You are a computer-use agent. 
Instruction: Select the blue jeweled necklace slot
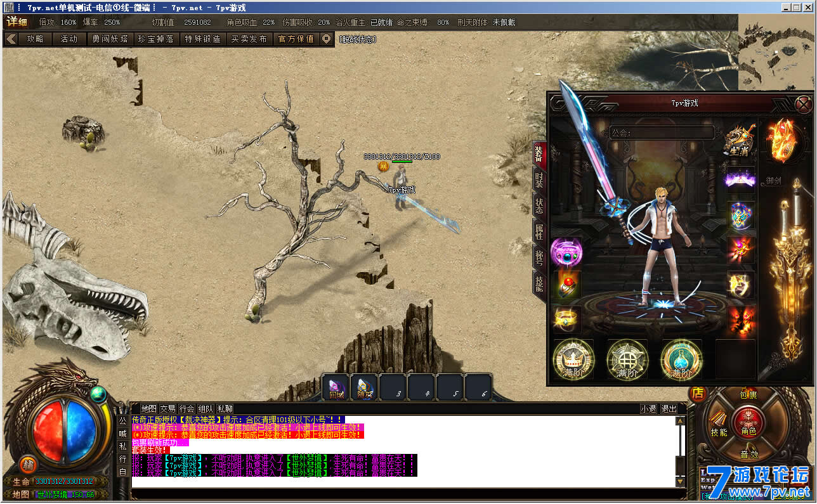pos(740,216)
